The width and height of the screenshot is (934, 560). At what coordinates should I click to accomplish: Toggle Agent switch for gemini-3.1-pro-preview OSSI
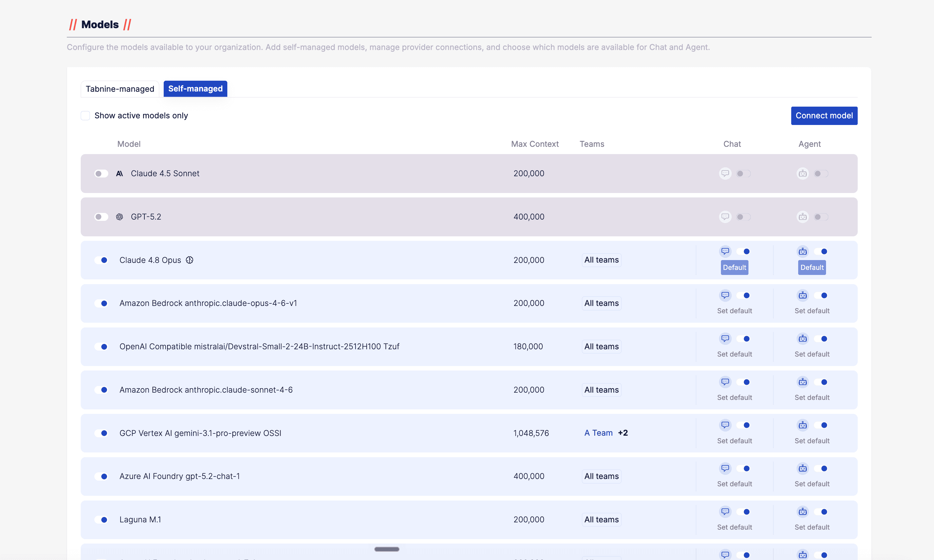pos(821,425)
